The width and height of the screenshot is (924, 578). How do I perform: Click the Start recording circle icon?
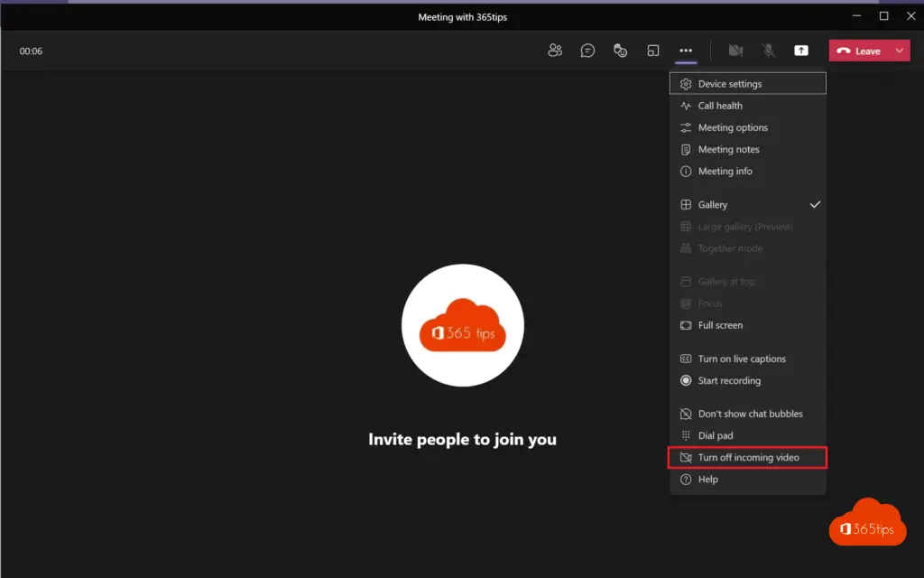click(x=686, y=380)
